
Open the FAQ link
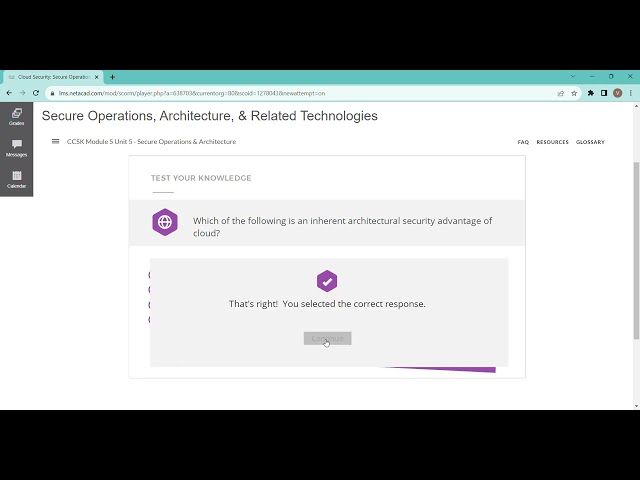click(x=523, y=142)
